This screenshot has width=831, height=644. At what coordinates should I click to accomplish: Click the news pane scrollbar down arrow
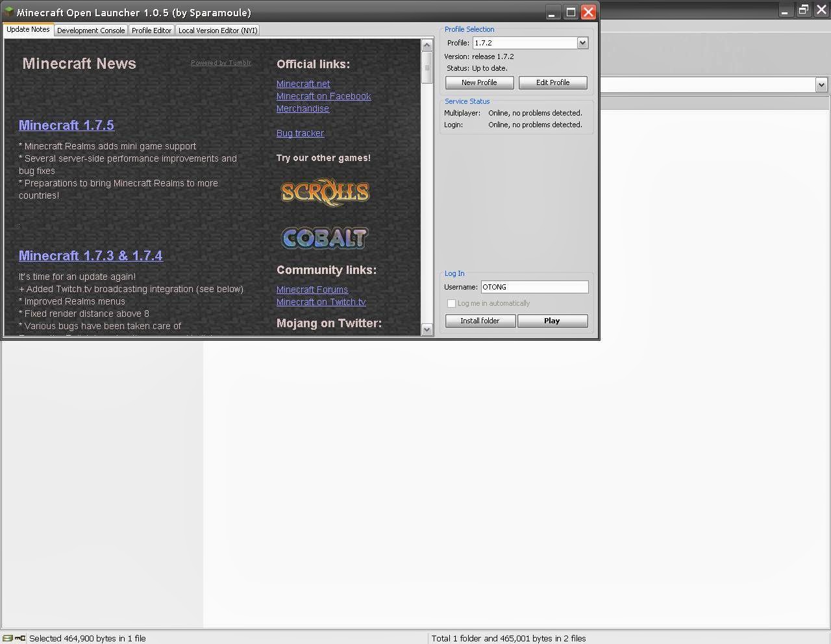[427, 330]
